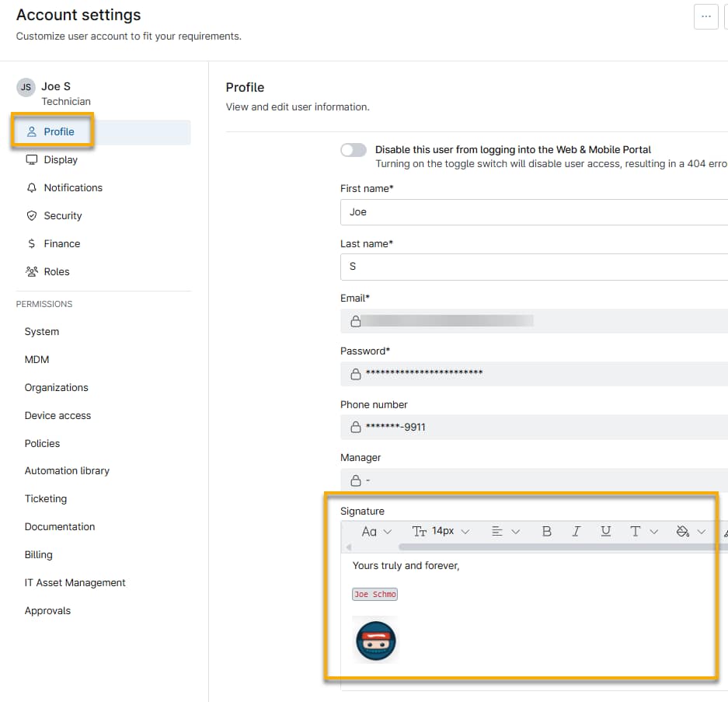Select Ticketing permissions
The width and height of the screenshot is (728, 702).
[x=46, y=499]
